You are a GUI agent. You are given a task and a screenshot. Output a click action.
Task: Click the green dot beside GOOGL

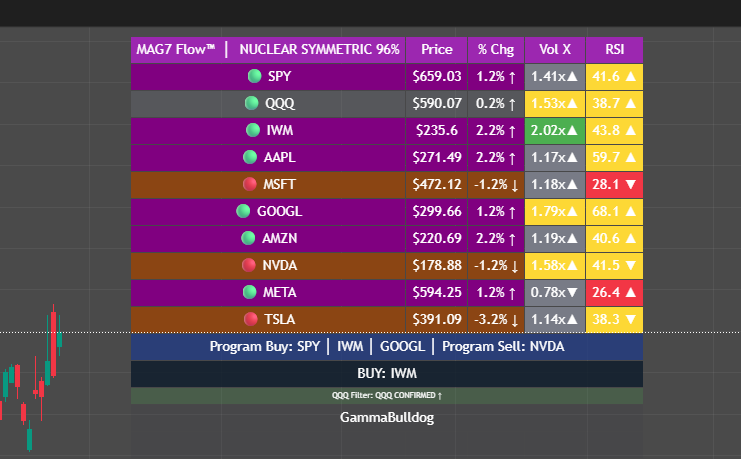coord(243,211)
